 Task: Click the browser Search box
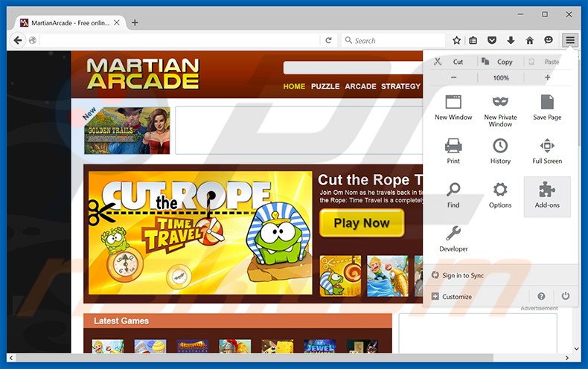coord(394,40)
